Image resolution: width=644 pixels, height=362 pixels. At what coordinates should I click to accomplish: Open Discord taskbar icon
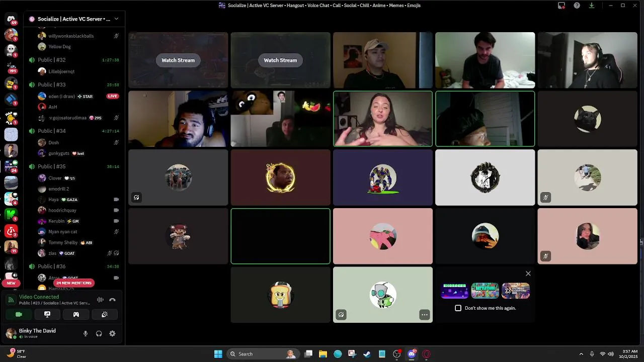(x=412, y=354)
